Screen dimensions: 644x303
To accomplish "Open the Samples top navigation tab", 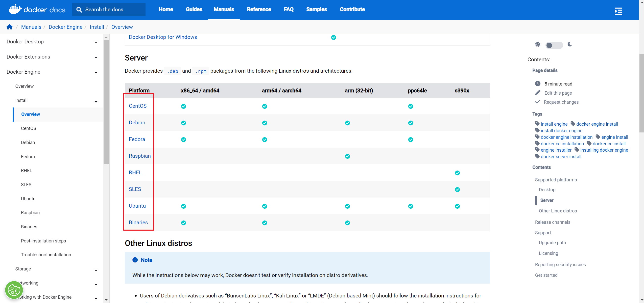I will pos(317,9).
